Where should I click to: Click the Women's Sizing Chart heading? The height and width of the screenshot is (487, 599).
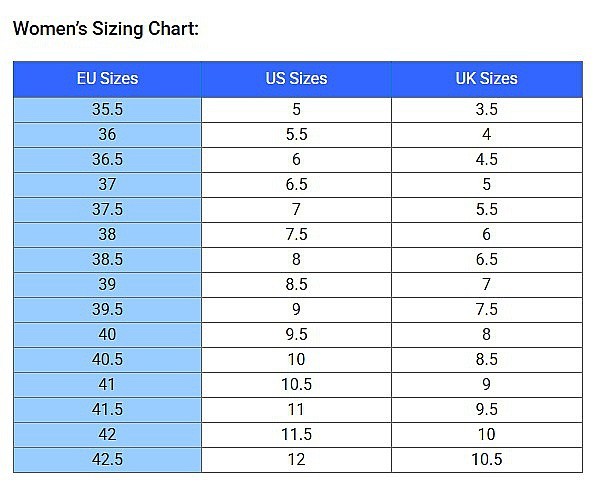(x=106, y=29)
